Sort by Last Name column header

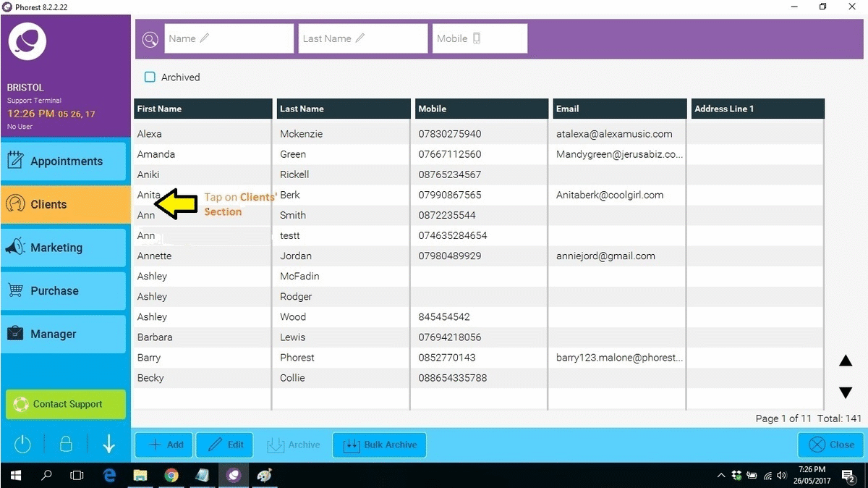point(343,109)
